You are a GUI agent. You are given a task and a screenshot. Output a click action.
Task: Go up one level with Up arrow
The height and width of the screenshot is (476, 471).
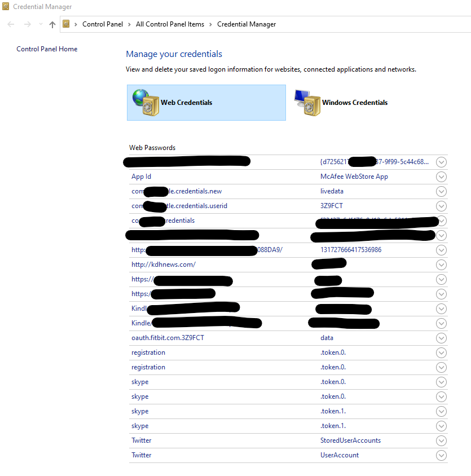(52, 24)
